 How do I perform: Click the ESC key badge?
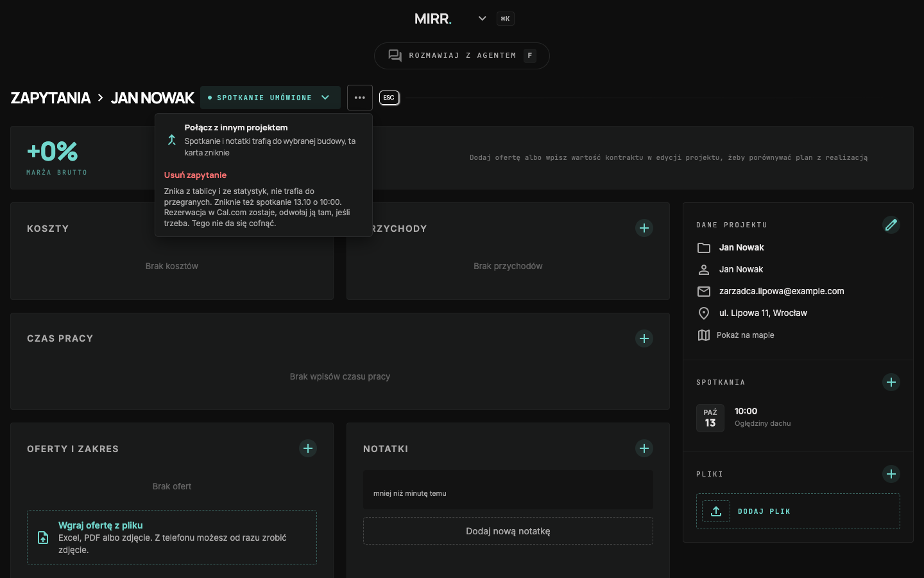[389, 98]
